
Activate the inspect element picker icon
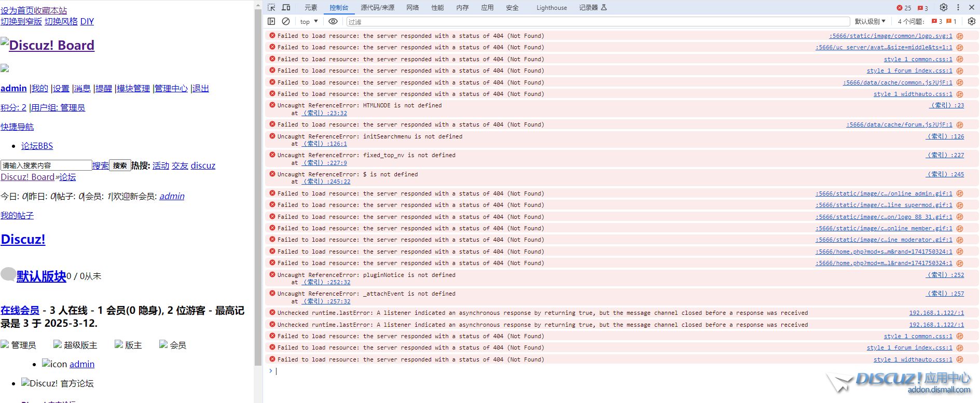coord(271,7)
